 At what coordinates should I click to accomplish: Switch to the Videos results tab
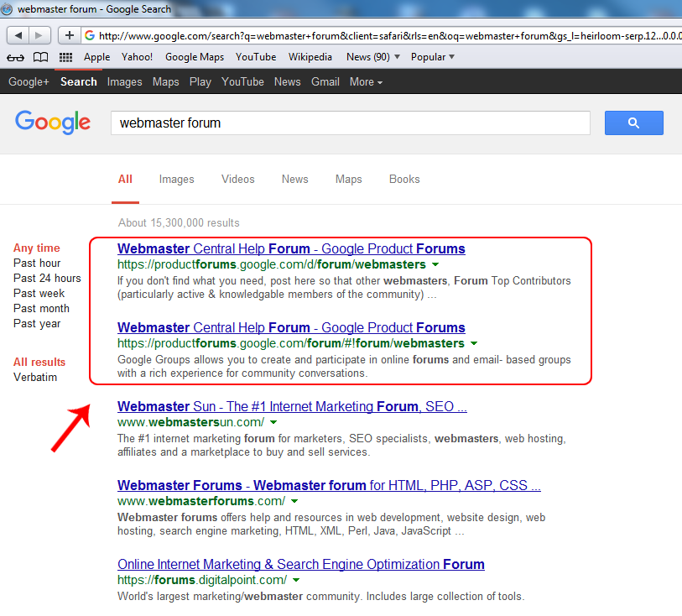[238, 180]
